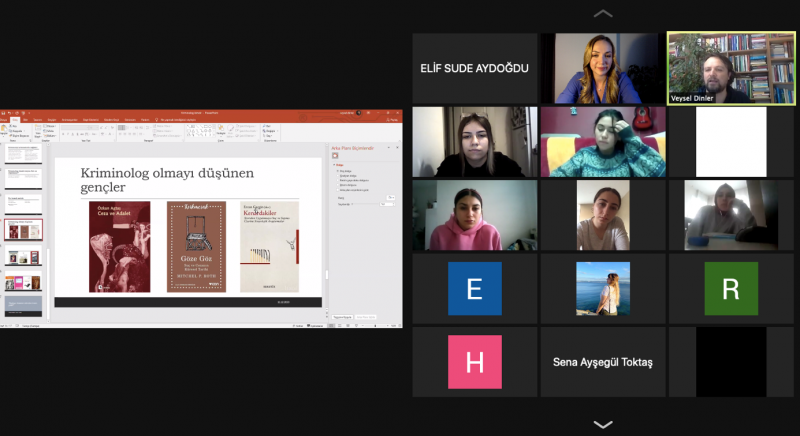Screen dimensions: 800x436
Task: Open the font name combo box in ribbon
Action: tap(75, 127)
